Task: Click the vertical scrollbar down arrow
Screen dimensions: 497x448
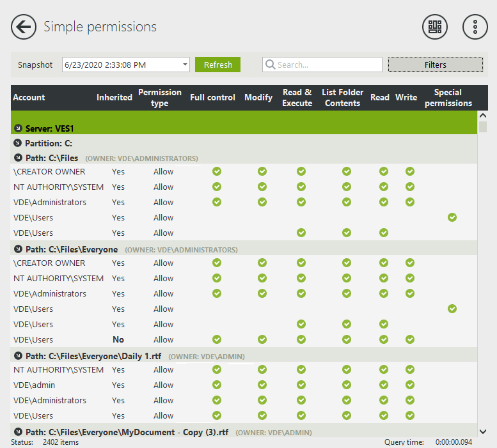Action: (483, 431)
